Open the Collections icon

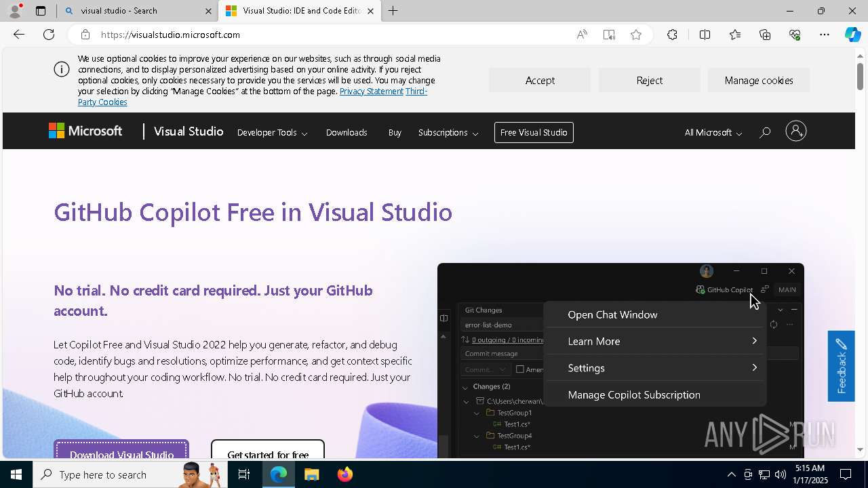coord(765,35)
